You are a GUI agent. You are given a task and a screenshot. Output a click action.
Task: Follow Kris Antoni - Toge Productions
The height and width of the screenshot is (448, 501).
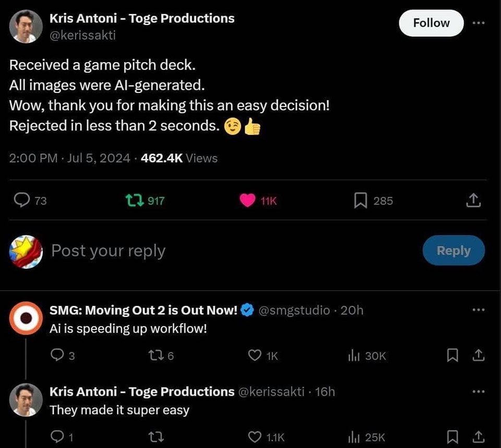tap(431, 23)
